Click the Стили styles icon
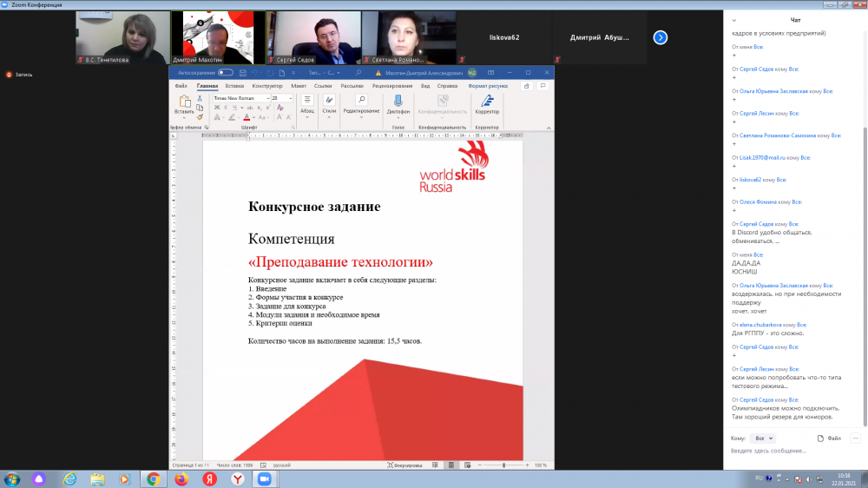Viewport: 868px width, 488px height. 329,101
